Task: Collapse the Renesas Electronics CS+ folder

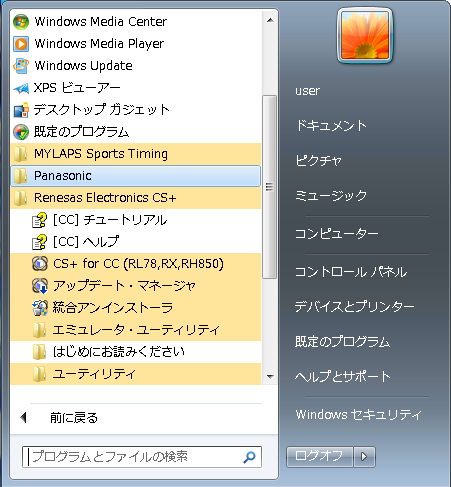Action: coord(135,198)
